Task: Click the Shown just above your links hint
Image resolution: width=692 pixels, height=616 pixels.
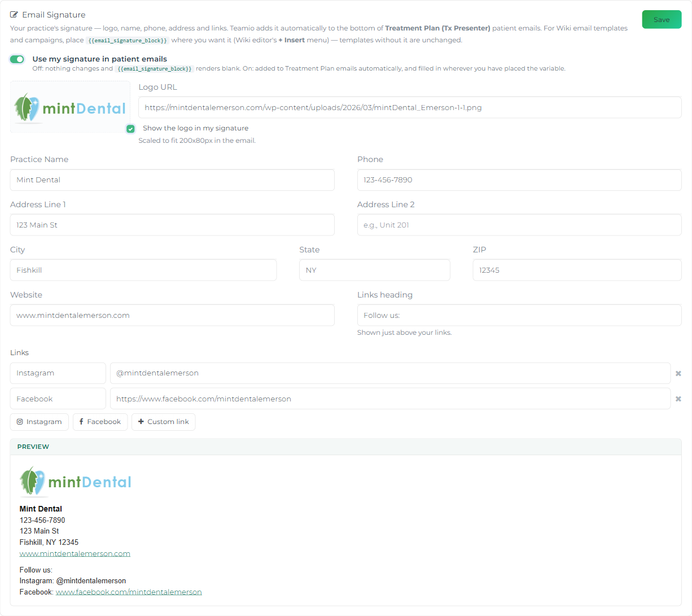Action: click(404, 333)
